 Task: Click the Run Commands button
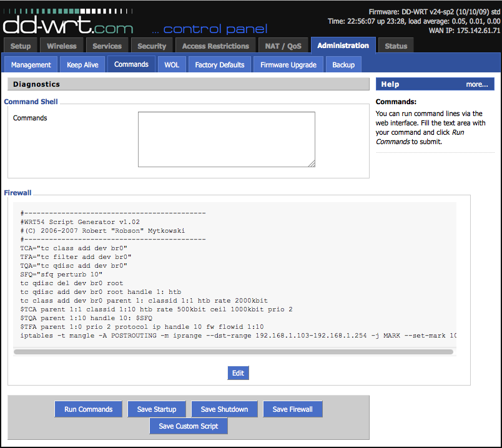(x=88, y=409)
